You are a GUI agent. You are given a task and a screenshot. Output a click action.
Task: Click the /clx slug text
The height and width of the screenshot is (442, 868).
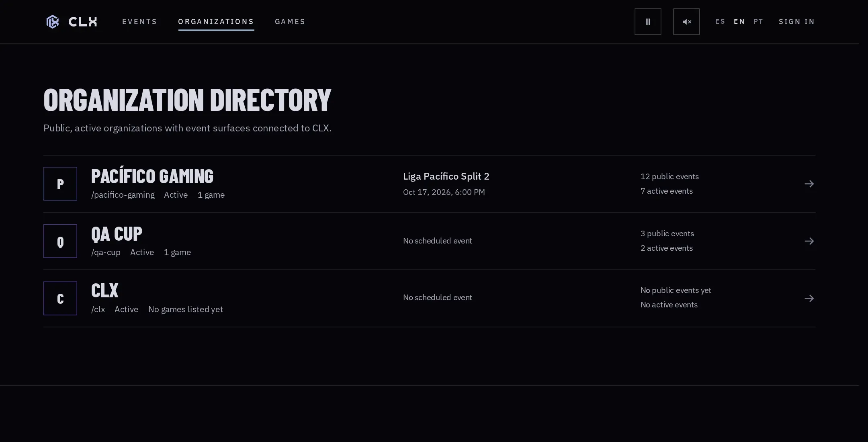(98, 309)
